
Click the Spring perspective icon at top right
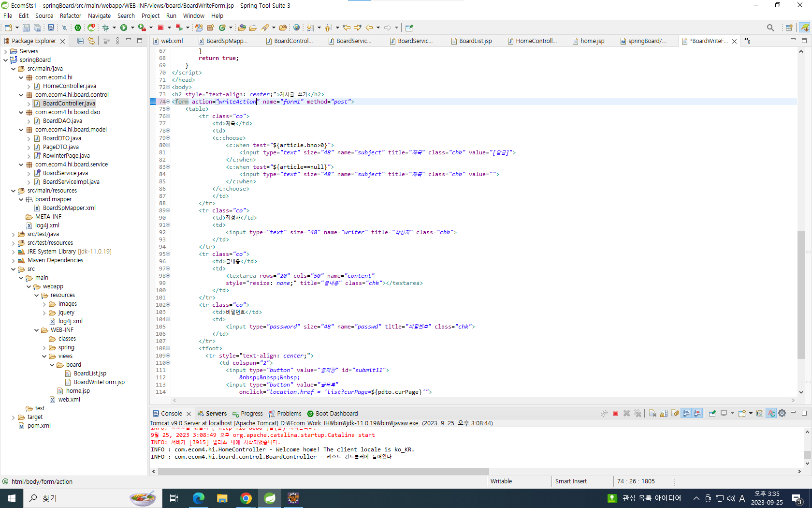click(805, 28)
